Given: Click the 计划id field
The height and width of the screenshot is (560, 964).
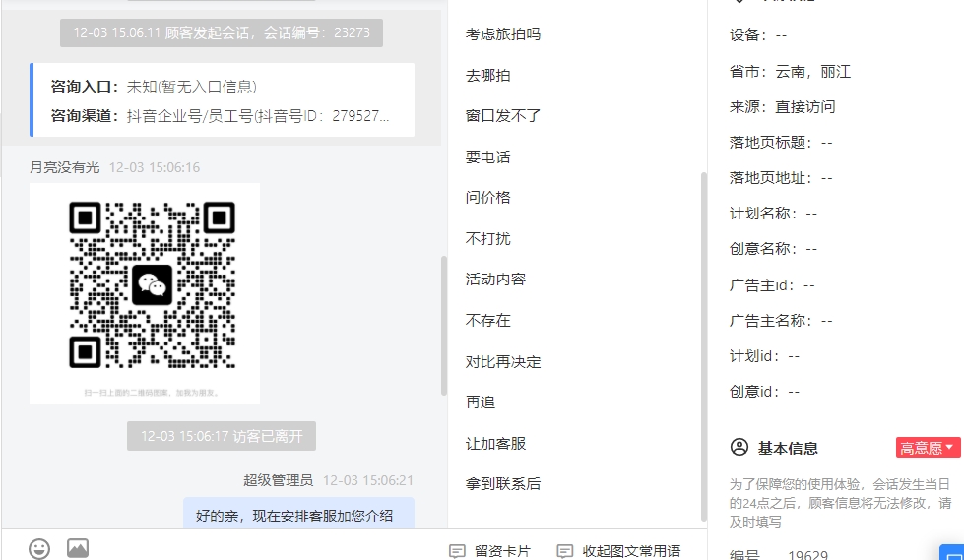Looking at the screenshot, I should 764,356.
